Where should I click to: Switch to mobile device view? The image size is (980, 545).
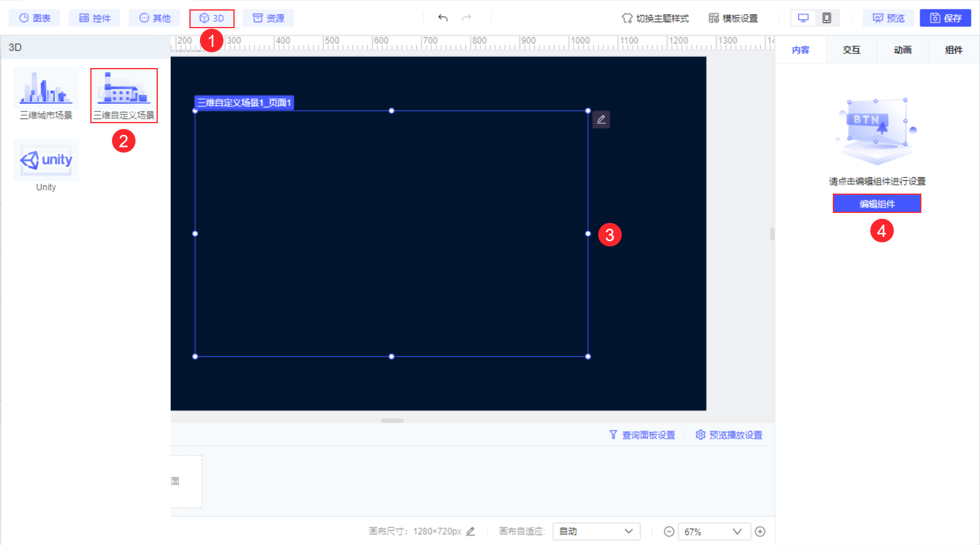827,18
